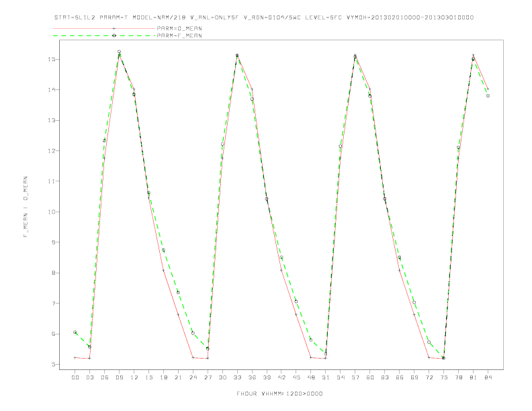The height and width of the screenshot is (411, 532).
Task: Click the x-axis tick label 15
Action: tap(148, 377)
